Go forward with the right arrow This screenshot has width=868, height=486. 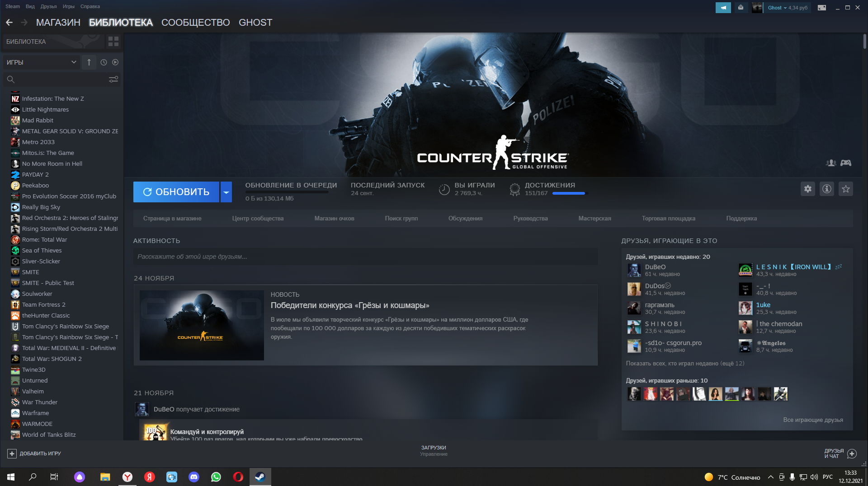[x=24, y=22]
